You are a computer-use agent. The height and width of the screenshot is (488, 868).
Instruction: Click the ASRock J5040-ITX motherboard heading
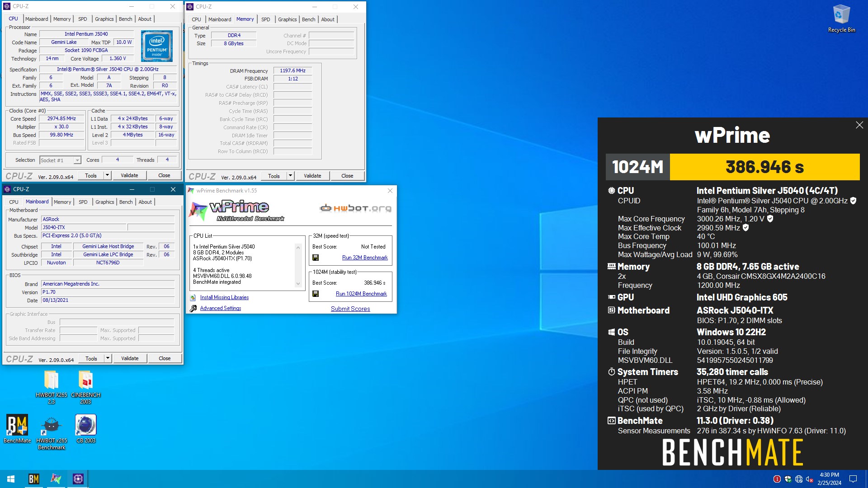(x=735, y=310)
